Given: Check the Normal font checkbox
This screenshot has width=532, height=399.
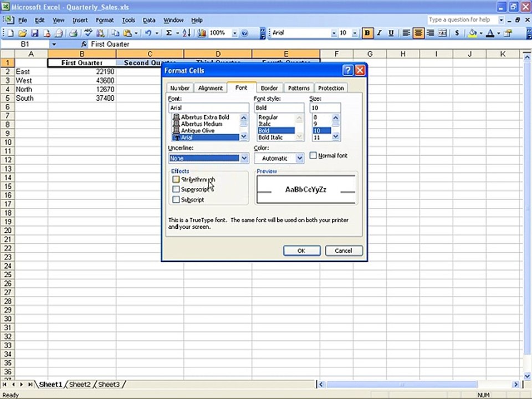Looking at the screenshot, I should pyautogui.click(x=313, y=155).
